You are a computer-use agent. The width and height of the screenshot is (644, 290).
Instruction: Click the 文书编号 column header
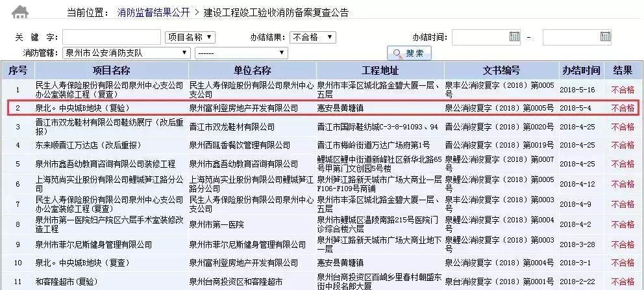(x=501, y=70)
